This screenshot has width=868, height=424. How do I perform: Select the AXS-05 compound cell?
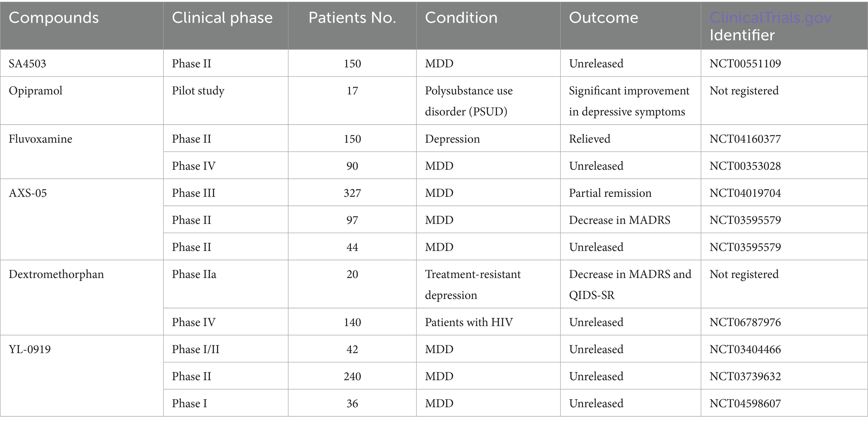[x=28, y=193]
